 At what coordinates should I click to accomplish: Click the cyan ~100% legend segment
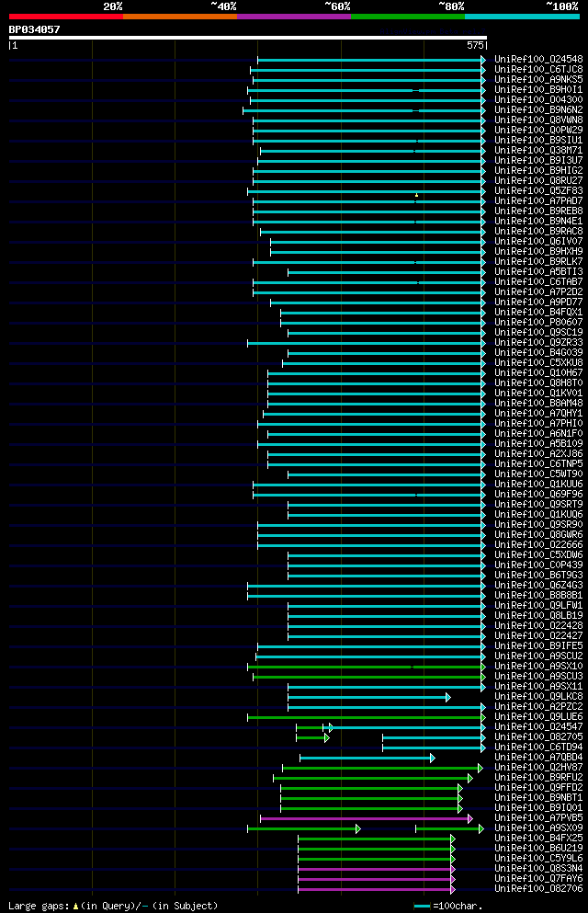point(522,17)
